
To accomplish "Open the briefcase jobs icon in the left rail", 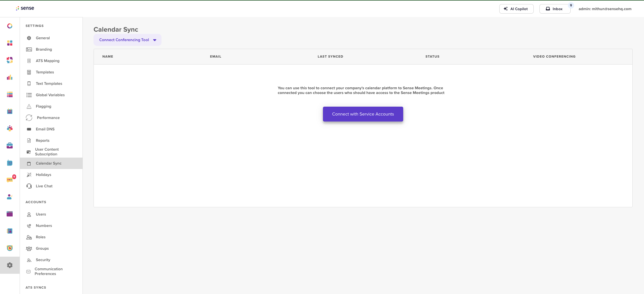I will point(10,146).
